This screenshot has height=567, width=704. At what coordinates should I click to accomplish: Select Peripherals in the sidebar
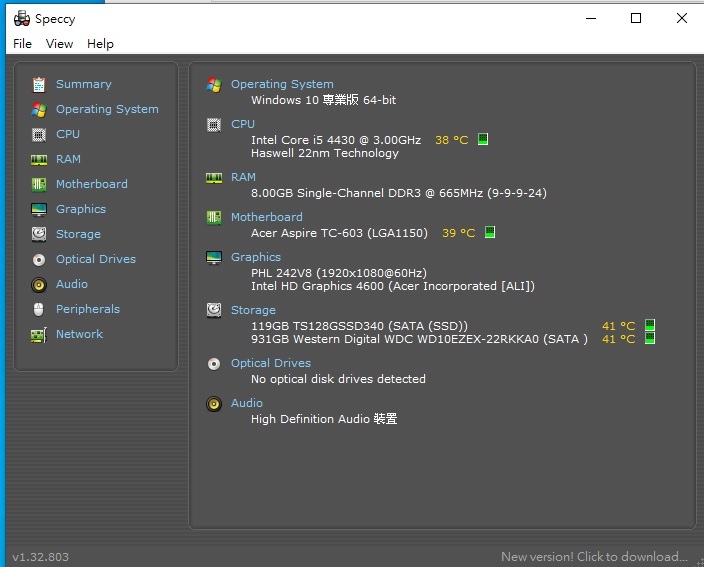coord(88,309)
